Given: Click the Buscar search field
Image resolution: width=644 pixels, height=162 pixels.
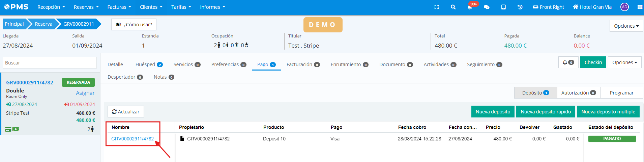Looking at the screenshot, I should click(50, 63).
